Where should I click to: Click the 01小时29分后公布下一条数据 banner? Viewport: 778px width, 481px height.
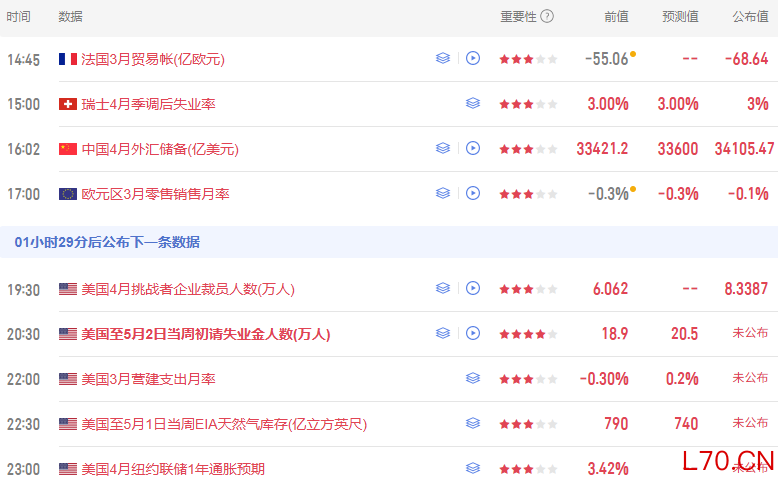click(x=389, y=242)
